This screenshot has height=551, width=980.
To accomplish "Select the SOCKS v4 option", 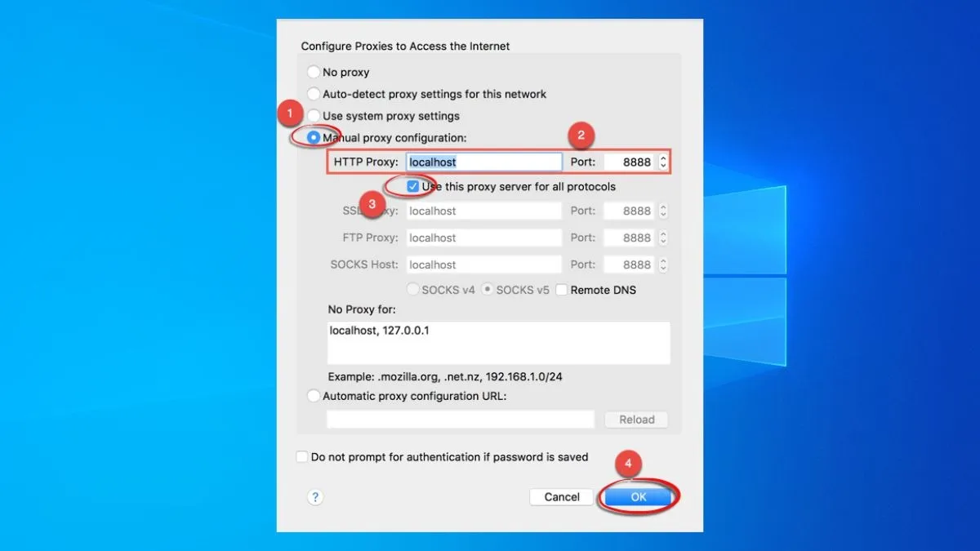I will pos(413,289).
